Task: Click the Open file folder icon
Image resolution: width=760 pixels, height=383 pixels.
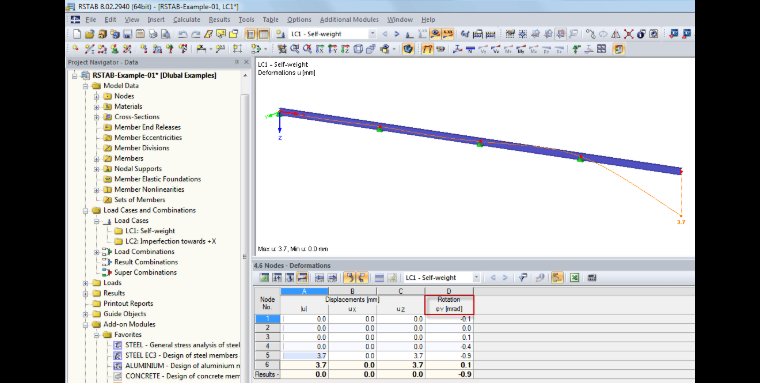Action: pyautogui.click(x=89, y=34)
